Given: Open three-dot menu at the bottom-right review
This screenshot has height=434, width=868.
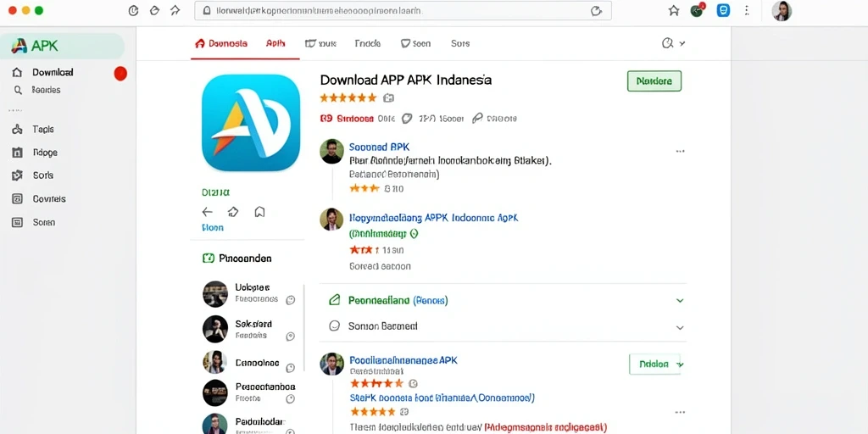Looking at the screenshot, I should (x=681, y=413).
